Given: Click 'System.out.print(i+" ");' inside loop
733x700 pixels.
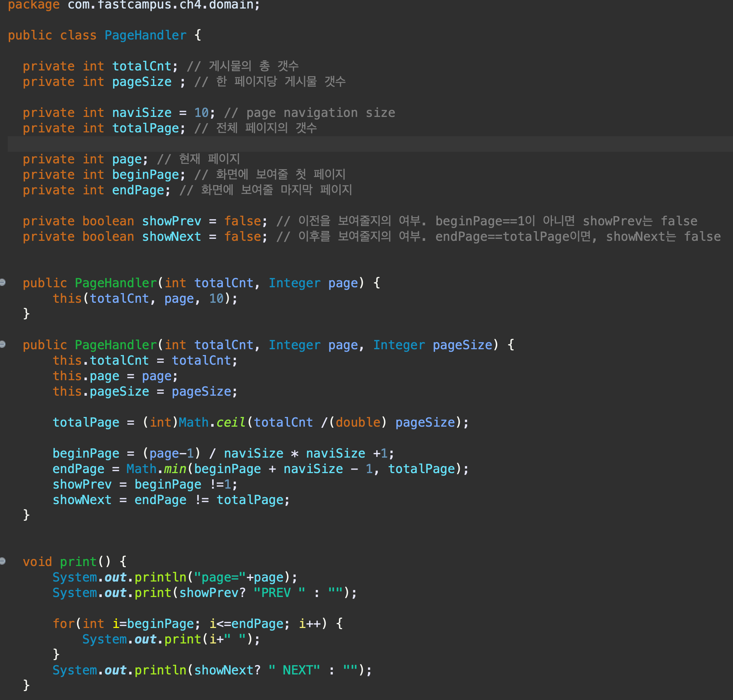Looking at the screenshot, I should coord(171,639).
